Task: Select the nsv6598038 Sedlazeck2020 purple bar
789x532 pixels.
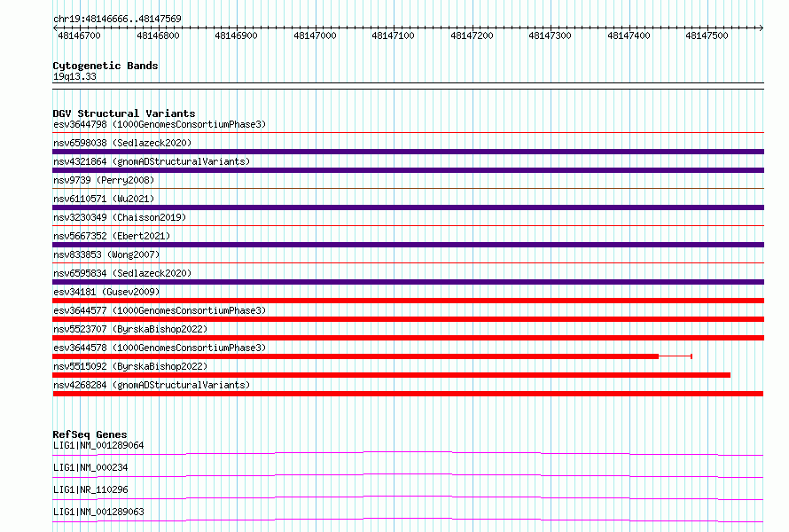Action: (408, 152)
